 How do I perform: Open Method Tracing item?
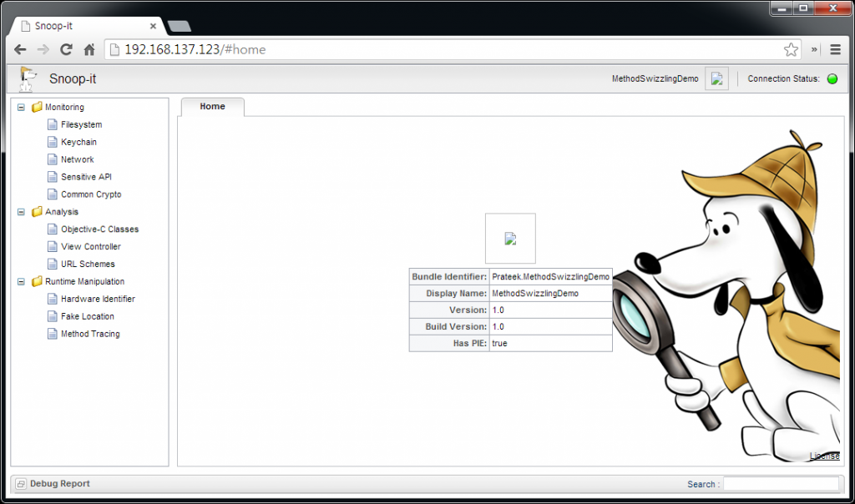pos(89,334)
